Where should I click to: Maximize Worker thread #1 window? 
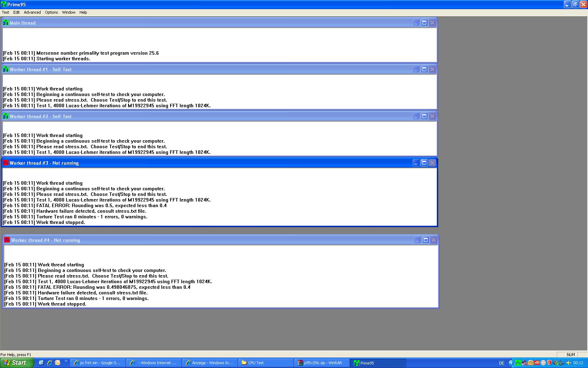424,69
